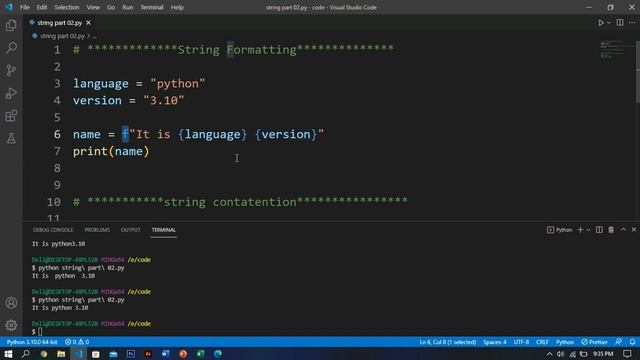Click breadcrumb string part 02.py
This screenshot has width=640, height=360.
click(62, 36)
